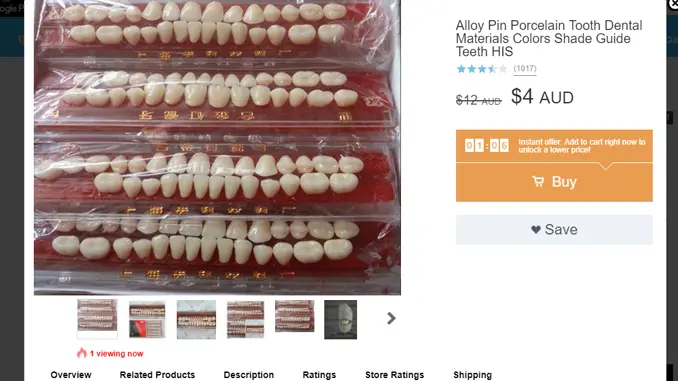
Task: Select the fourth product thumbnail
Action: pyautogui.click(x=245, y=320)
